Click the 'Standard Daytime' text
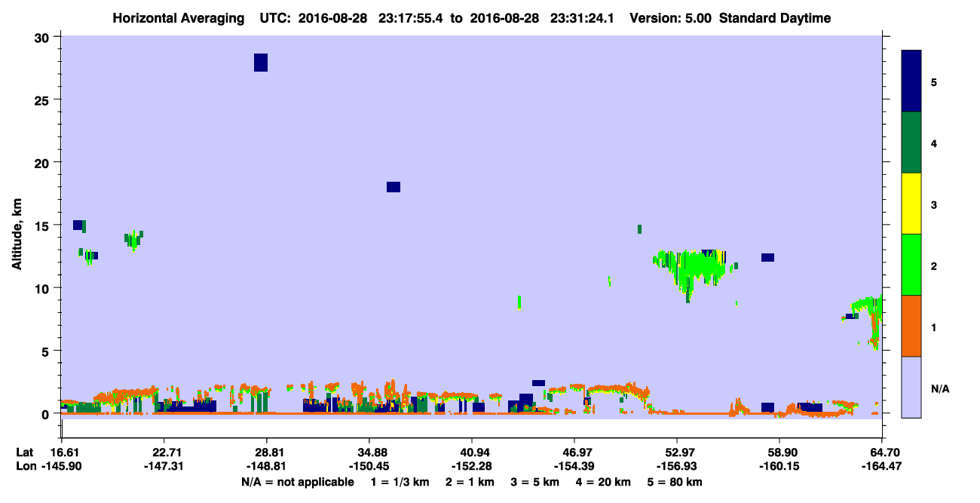980x503 pixels. coord(775,18)
